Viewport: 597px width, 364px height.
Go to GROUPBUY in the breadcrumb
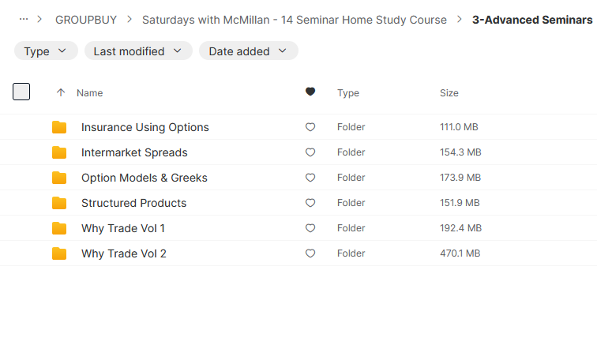86,20
